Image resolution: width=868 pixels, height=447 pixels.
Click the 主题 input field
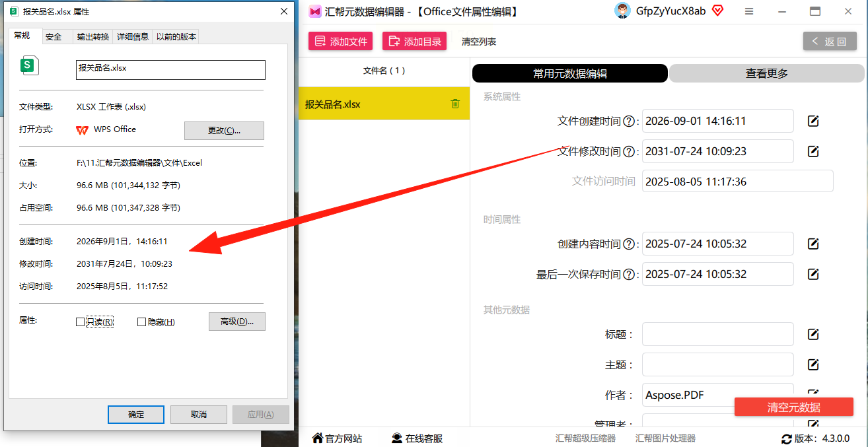pyautogui.click(x=718, y=364)
